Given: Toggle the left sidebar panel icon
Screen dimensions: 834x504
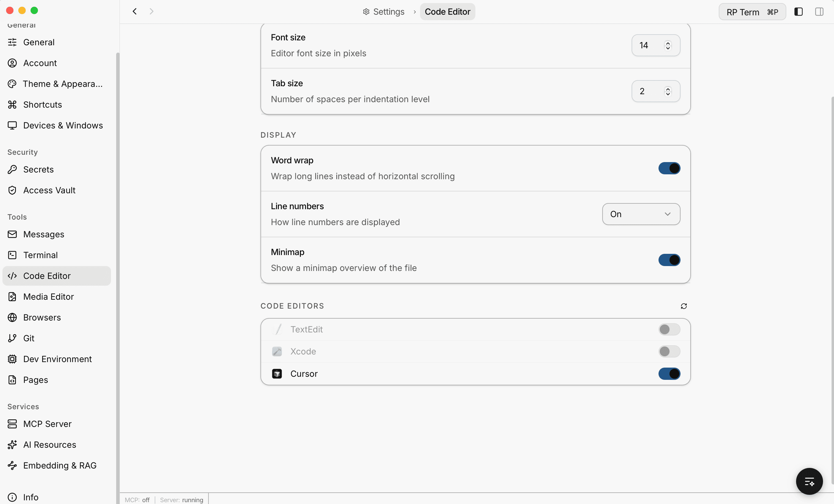Looking at the screenshot, I should click(798, 12).
